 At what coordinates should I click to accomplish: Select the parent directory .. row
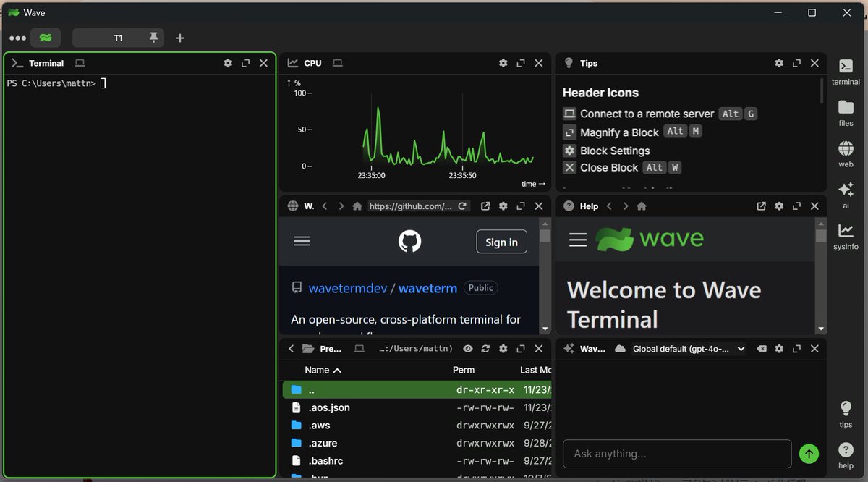pyautogui.click(x=417, y=389)
